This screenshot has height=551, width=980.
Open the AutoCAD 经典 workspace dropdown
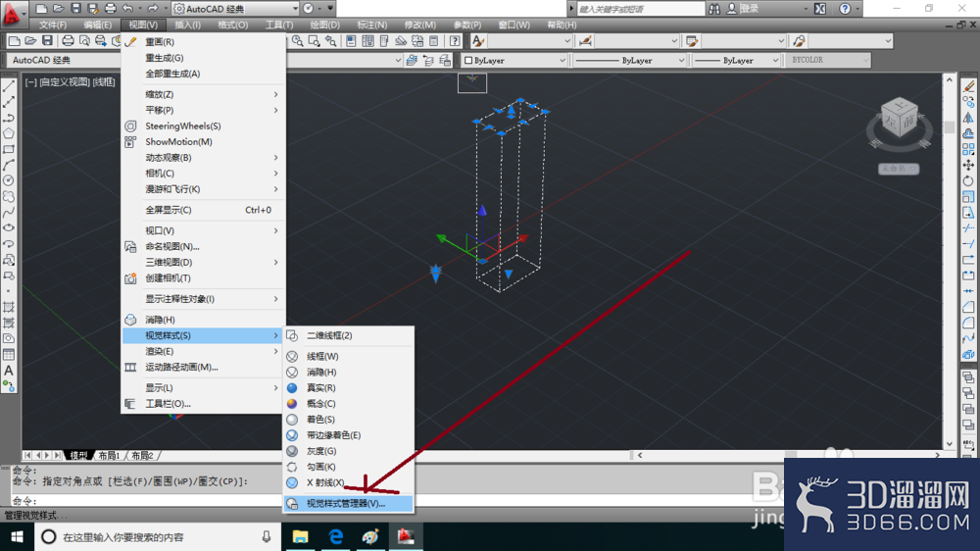click(x=235, y=9)
